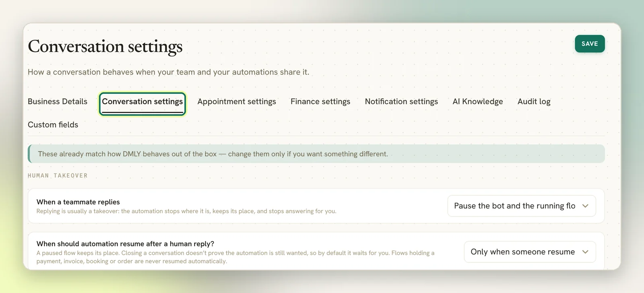View the Audit log tab
644x293 pixels.
534,101
